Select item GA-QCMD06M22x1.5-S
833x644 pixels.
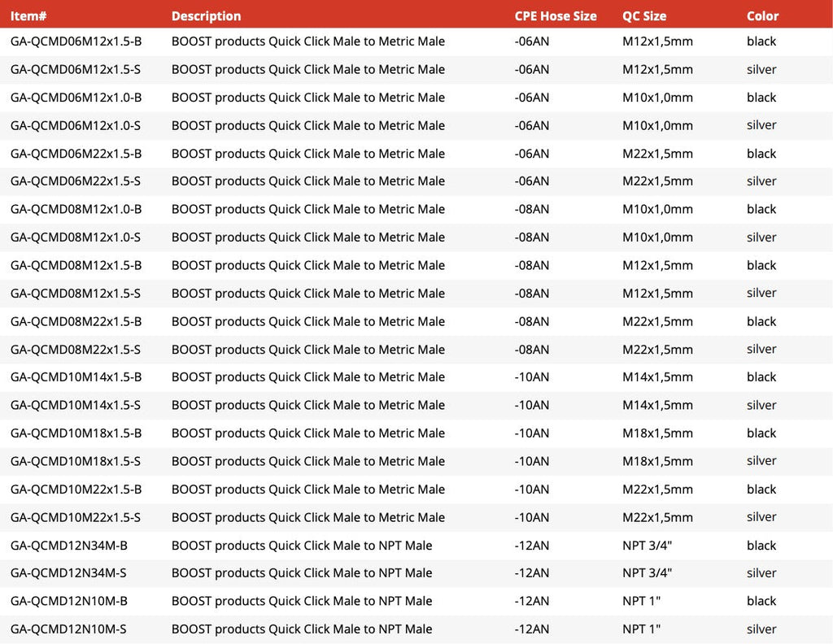point(76,181)
